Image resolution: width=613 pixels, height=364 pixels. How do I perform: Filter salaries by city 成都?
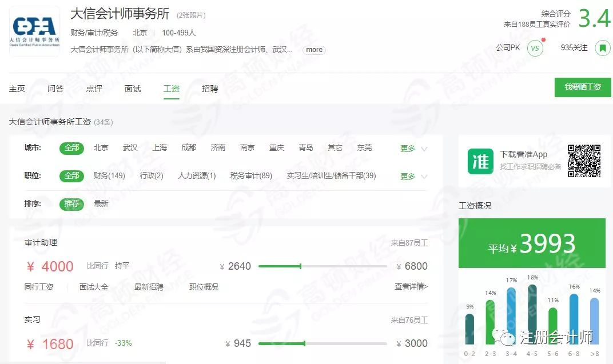click(189, 147)
